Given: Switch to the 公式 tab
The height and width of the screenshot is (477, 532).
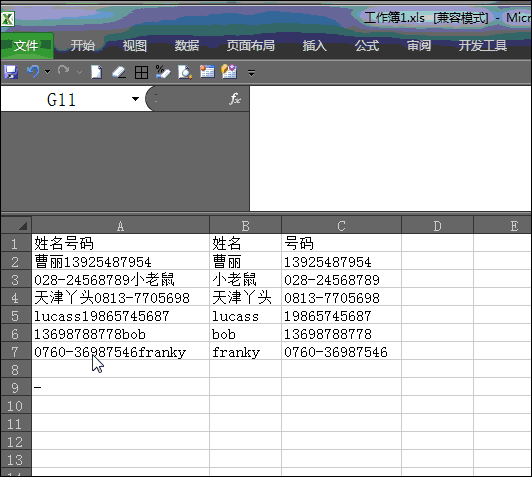Looking at the screenshot, I should pyautogui.click(x=367, y=45).
